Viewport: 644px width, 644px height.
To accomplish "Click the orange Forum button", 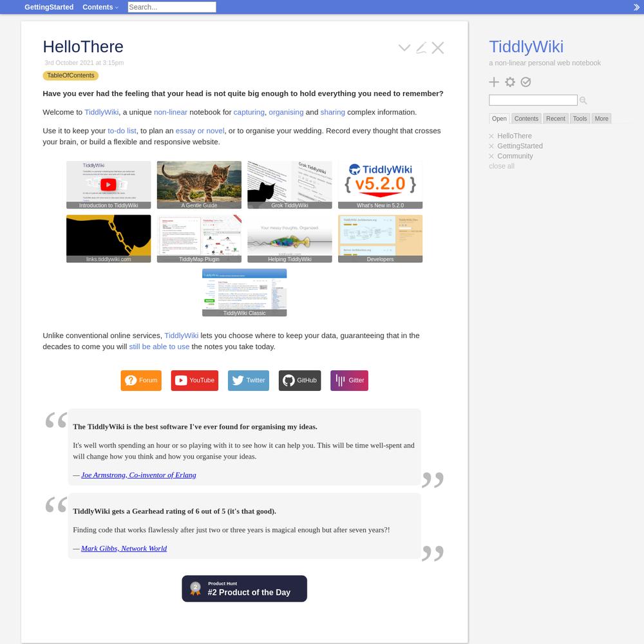I will pos(141,381).
